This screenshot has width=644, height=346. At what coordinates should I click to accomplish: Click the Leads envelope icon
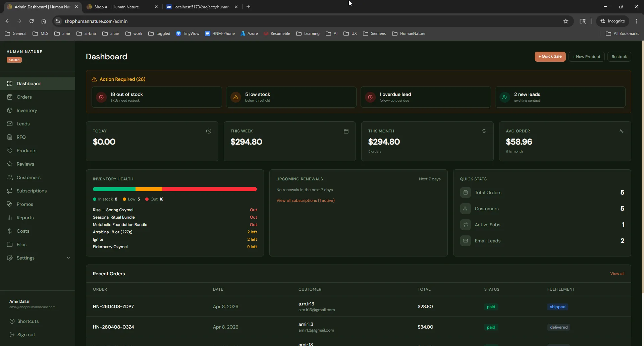click(x=10, y=124)
